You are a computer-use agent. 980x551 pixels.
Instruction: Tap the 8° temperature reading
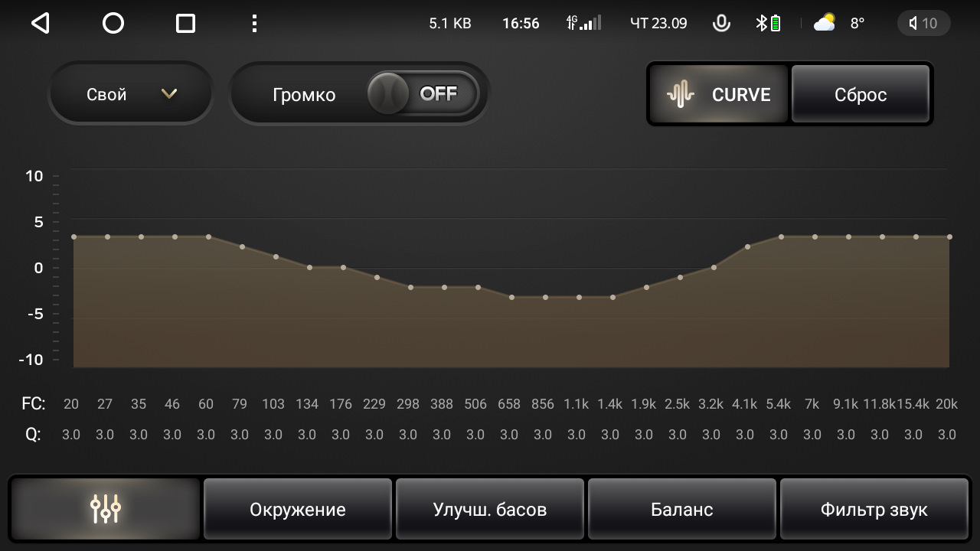[x=857, y=24]
